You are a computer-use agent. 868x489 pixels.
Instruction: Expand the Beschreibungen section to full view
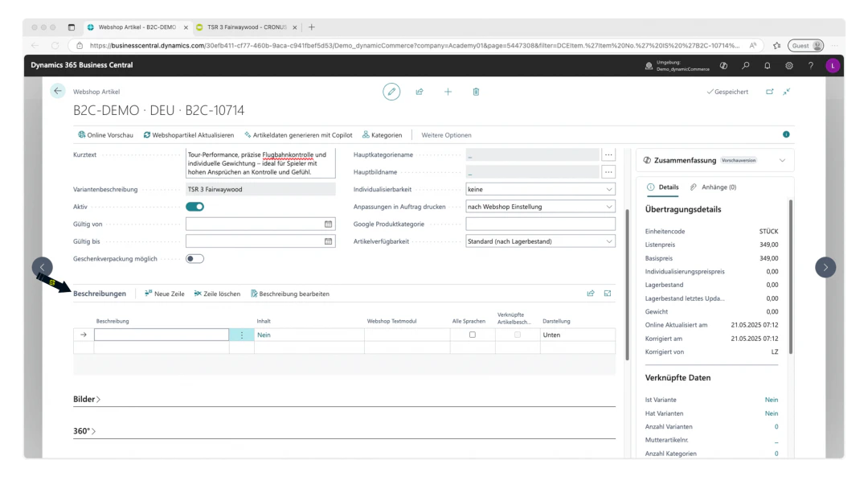[608, 294]
